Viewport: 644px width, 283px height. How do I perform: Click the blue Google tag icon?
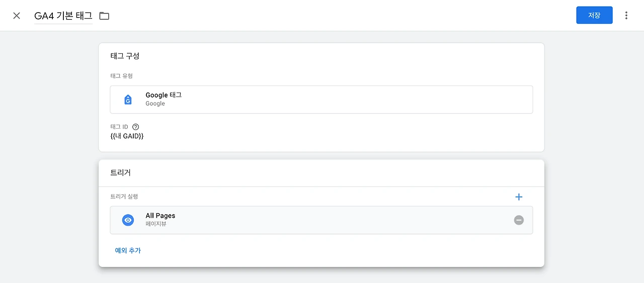128,100
